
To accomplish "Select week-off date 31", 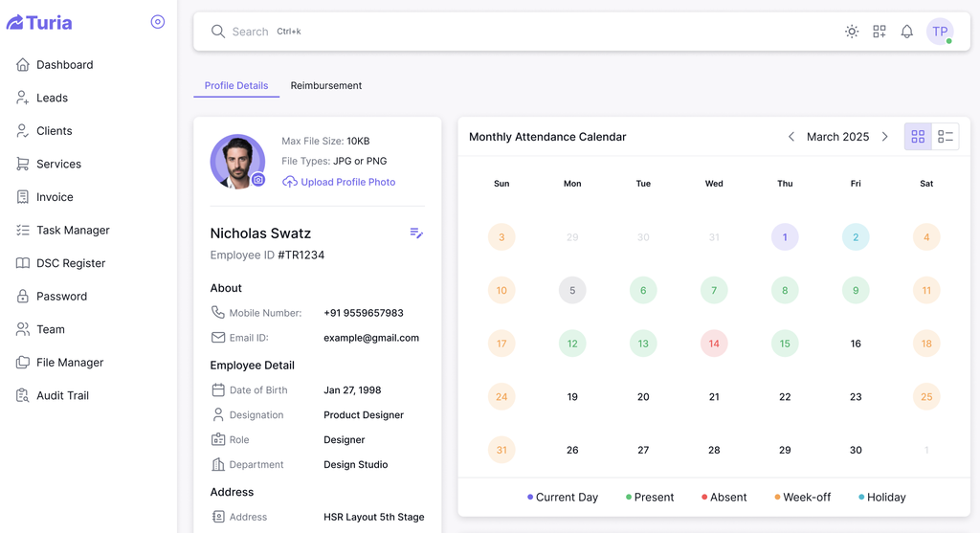I will [x=501, y=449].
